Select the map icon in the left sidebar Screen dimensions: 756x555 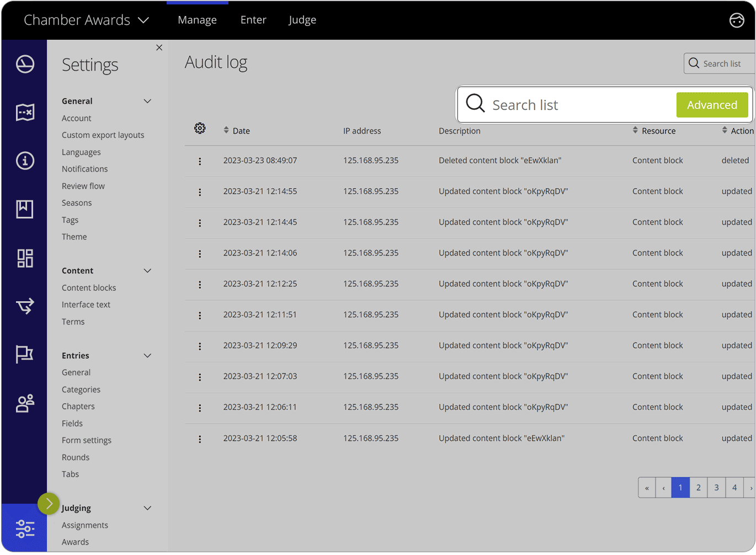coord(24,112)
